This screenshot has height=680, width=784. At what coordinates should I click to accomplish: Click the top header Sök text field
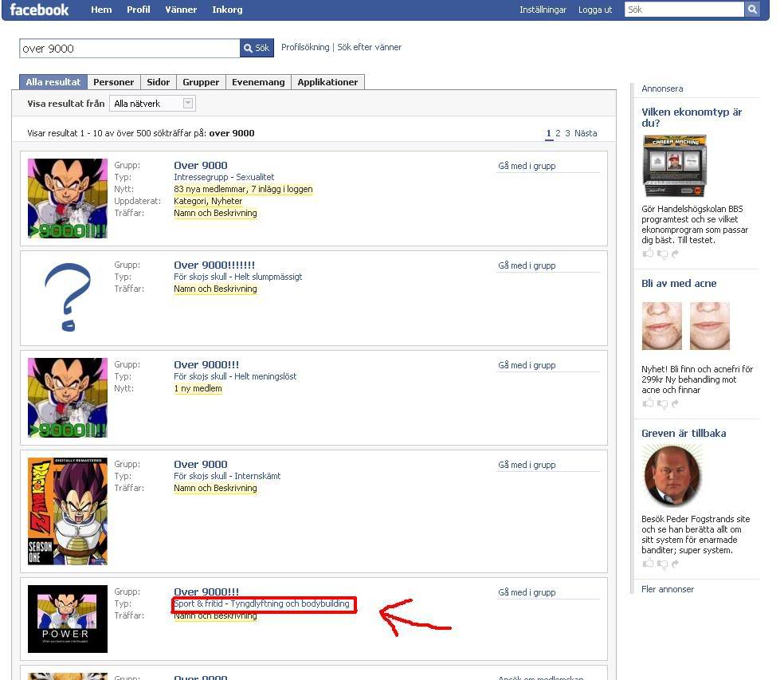coord(684,9)
